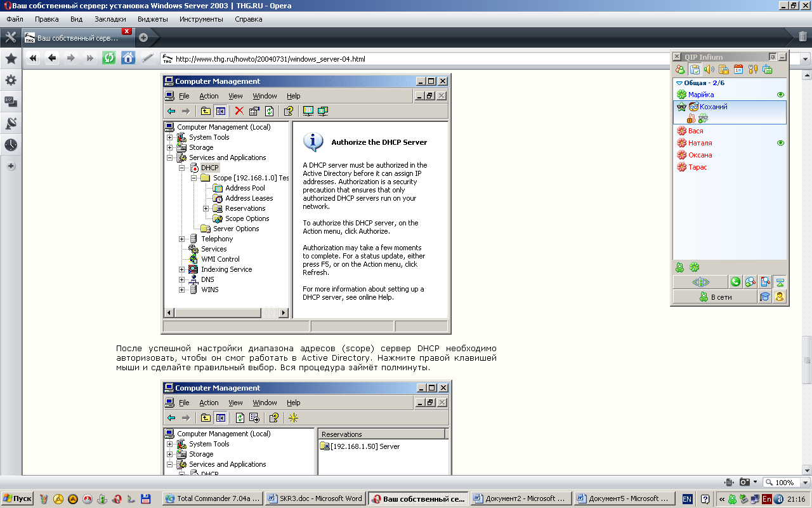Open a new tab with plus button
This screenshot has width=812, height=508.
[x=143, y=37]
